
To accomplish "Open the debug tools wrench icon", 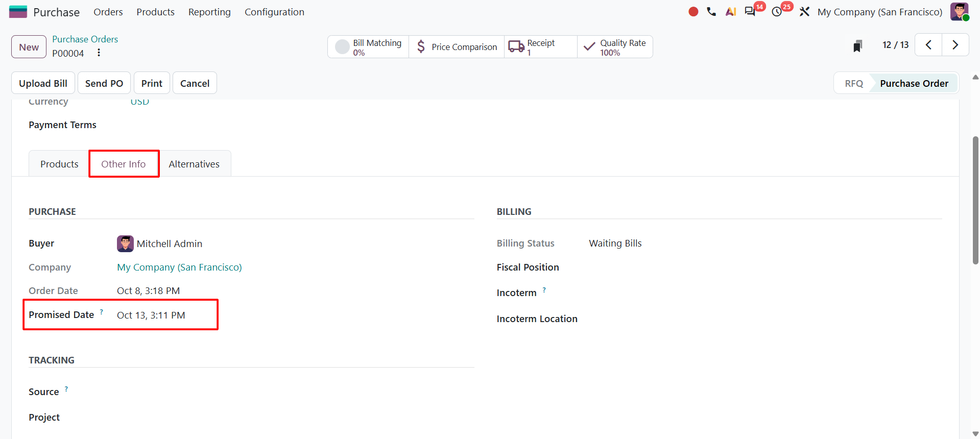I will click(x=804, y=12).
